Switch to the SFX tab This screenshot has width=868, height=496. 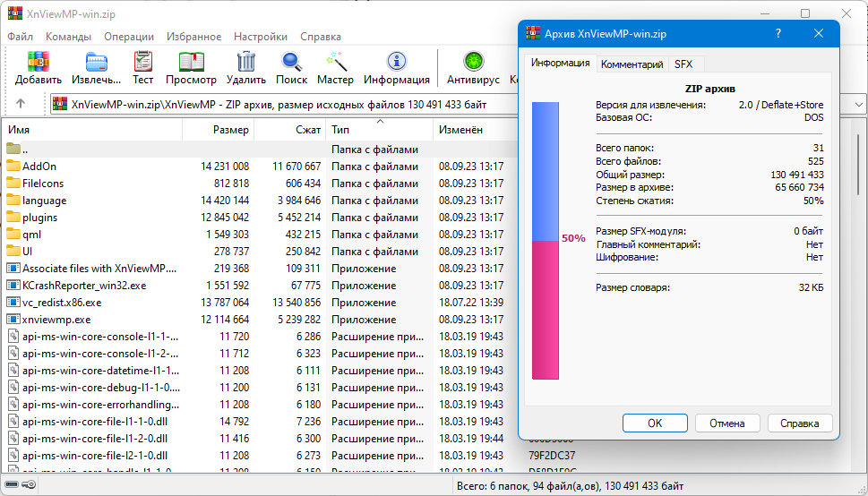point(683,64)
